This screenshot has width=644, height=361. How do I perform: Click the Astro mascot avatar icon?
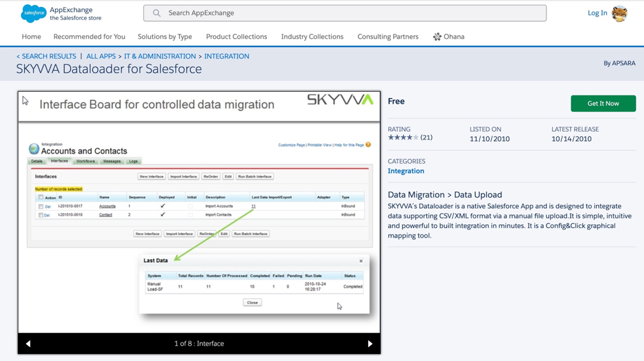619,13
